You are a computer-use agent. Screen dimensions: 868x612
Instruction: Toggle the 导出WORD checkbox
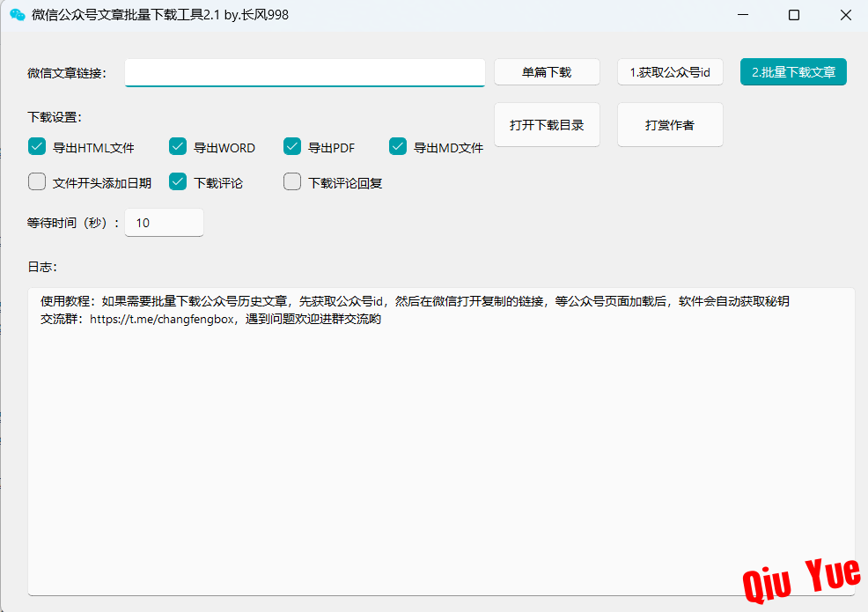(x=178, y=147)
